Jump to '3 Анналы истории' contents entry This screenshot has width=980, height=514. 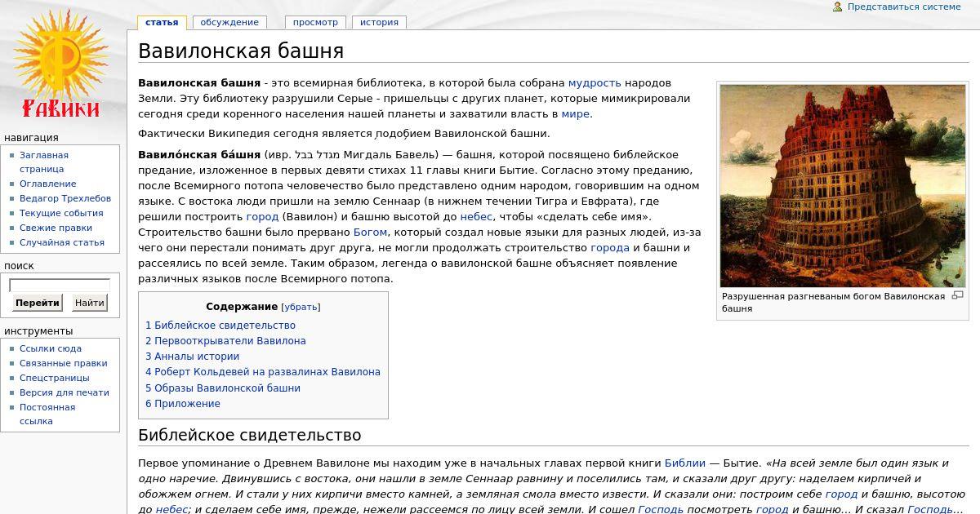click(192, 357)
